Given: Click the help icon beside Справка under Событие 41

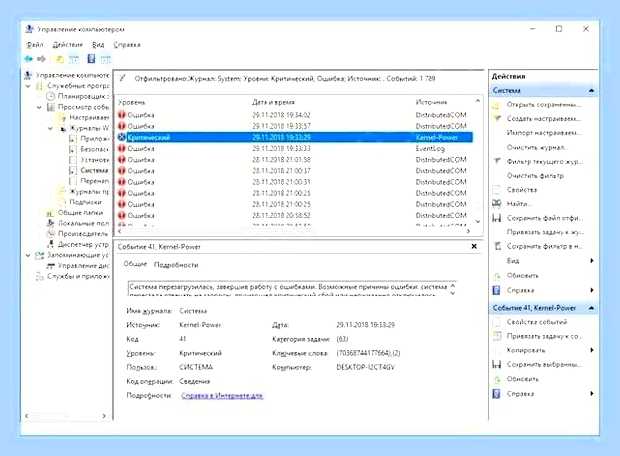Looking at the screenshot, I should [496, 394].
